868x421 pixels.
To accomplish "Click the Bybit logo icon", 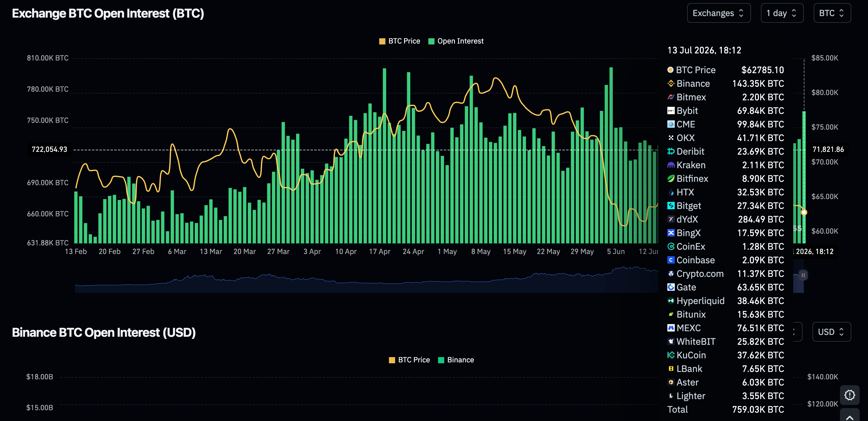I will 670,110.
